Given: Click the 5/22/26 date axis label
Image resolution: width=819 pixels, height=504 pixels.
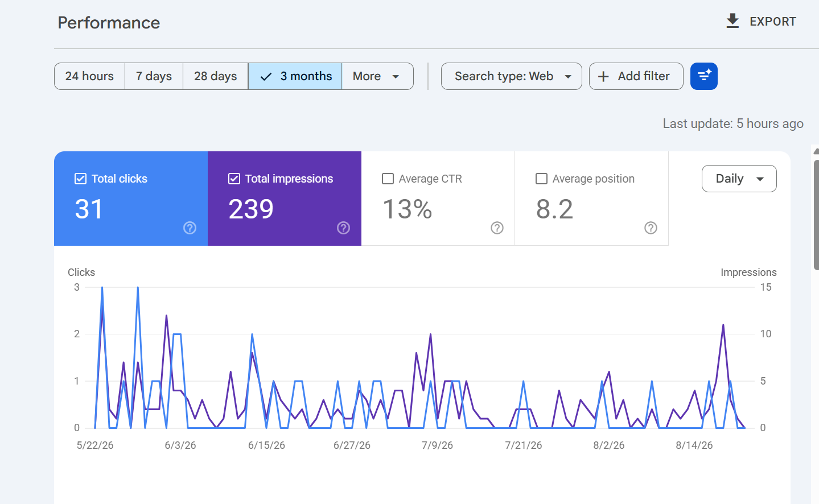Looking at the screenshot, I should 95,445.
